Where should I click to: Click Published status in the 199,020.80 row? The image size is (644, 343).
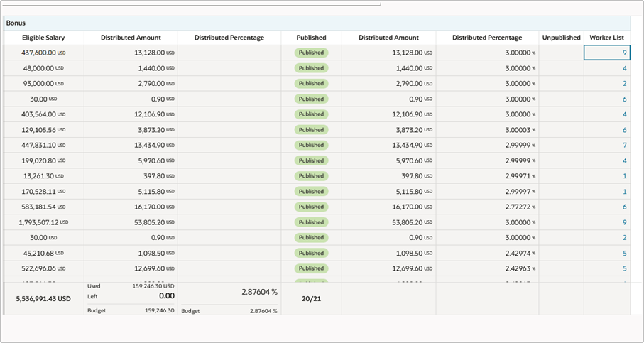[311, 160]
